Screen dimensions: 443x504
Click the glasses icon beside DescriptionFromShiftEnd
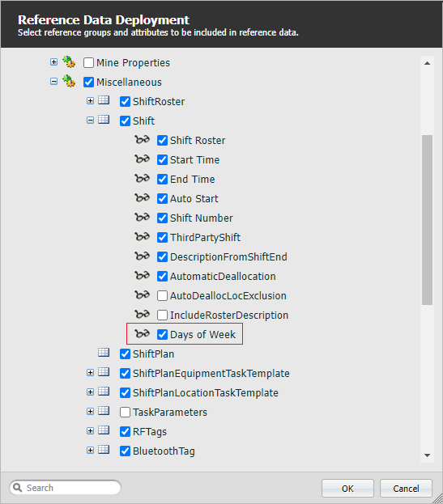pos(142,256)
